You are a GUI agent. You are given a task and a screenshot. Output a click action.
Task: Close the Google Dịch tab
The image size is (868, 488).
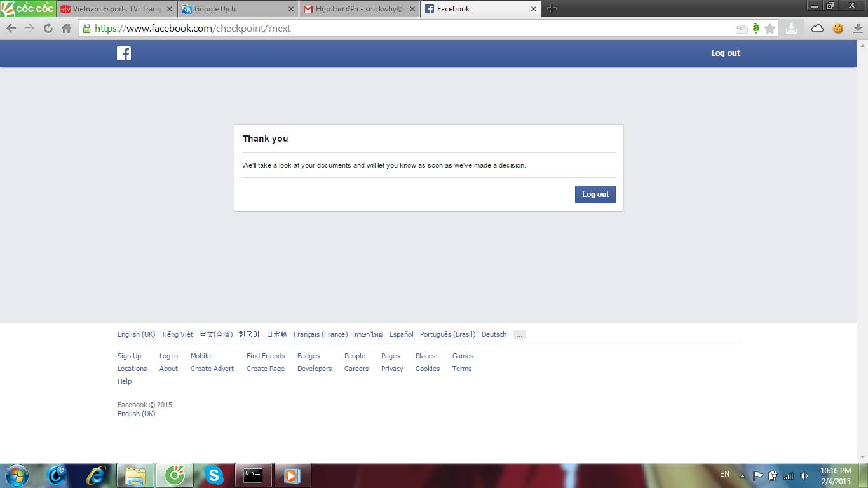(292, 9)
